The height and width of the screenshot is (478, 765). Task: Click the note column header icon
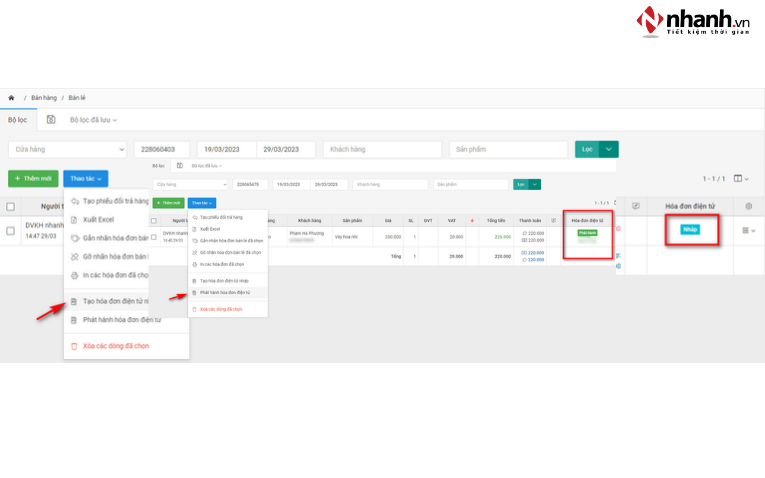pyautogui.click(x=636, y=206)
